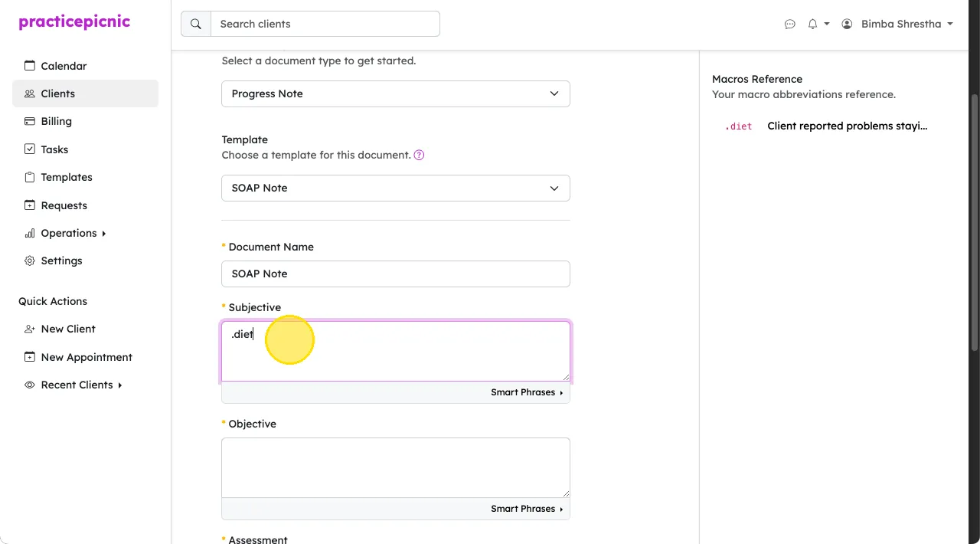980x544 pixels.
Task: Start a New Client quick action
Action: (x=85, y=329)
